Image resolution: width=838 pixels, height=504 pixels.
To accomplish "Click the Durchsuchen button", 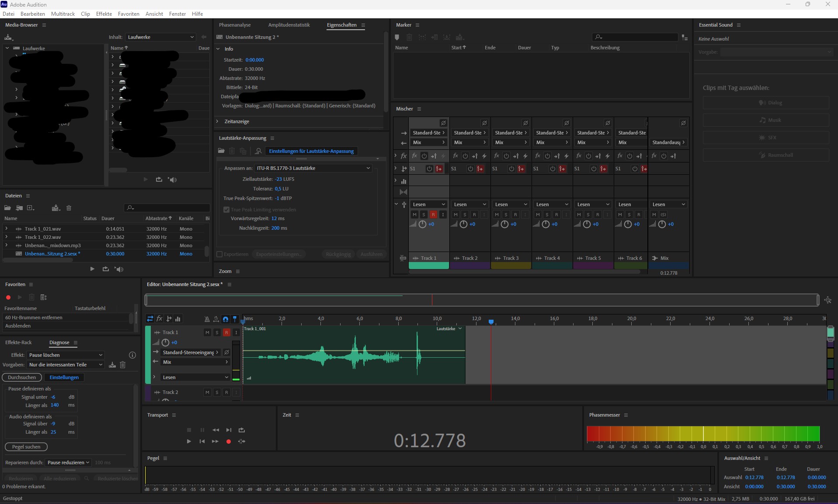I will coord(22,377).
